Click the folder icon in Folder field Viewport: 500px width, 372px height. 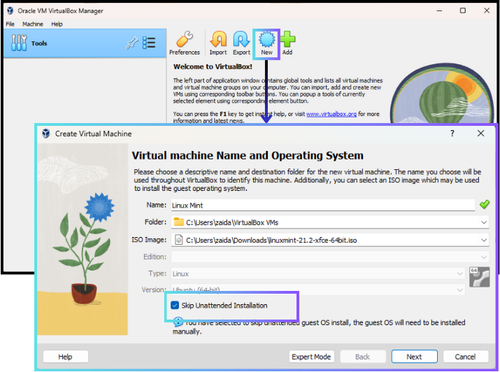click(x=179, y=222)
